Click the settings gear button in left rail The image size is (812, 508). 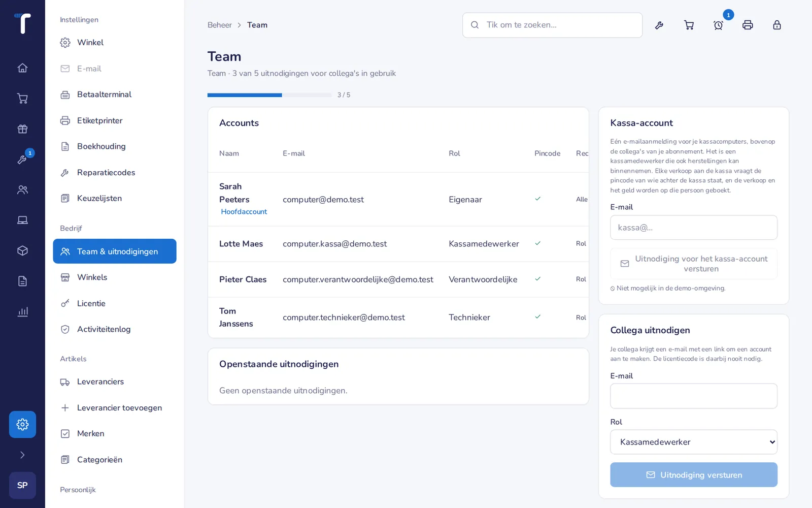(x=22, y=424)
